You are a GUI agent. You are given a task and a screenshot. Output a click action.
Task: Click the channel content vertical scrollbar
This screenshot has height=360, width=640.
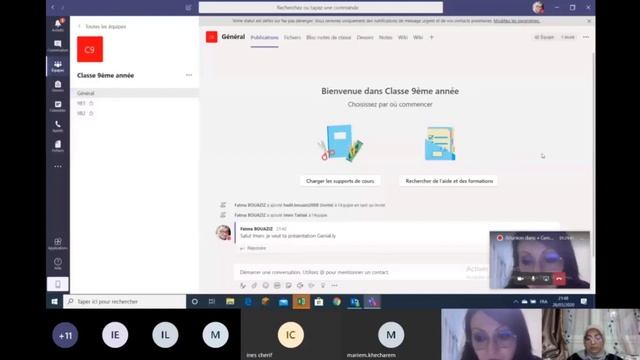click(x=593, y=155)
